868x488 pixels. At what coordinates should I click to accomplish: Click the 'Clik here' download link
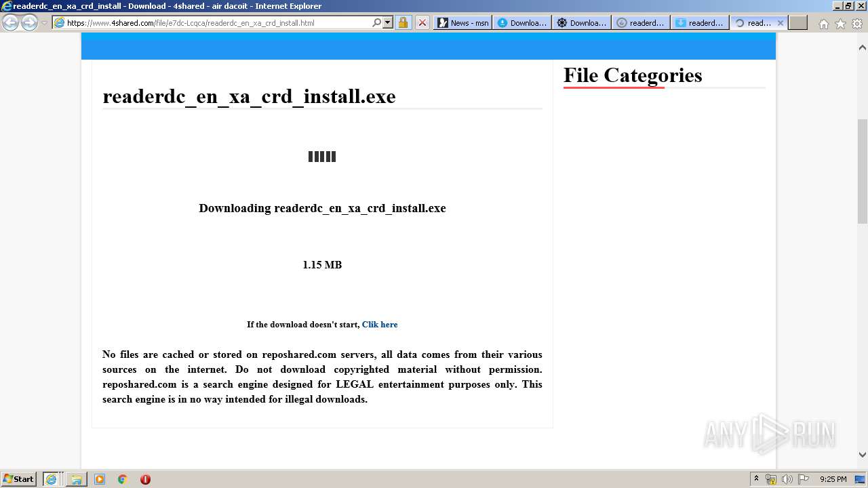(x=380, y=325)
